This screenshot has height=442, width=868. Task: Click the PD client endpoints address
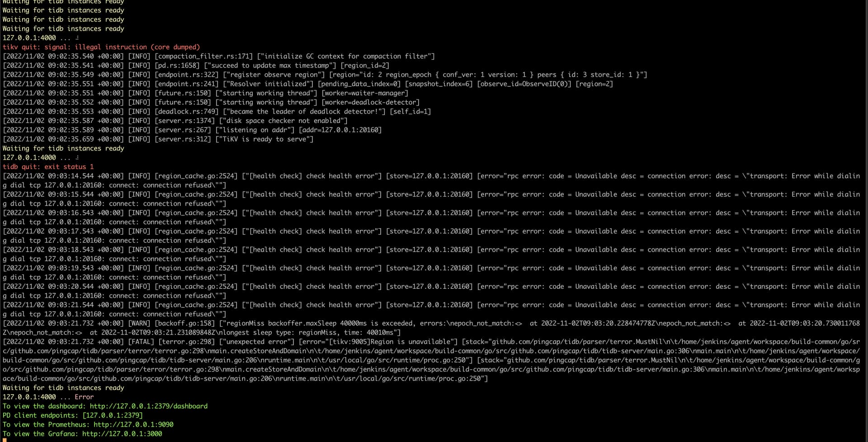pos(113,415)
